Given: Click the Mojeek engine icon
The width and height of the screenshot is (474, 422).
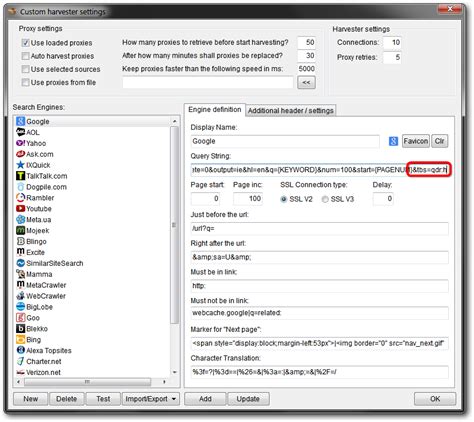Looking at the screenshot, I should (x=20, y=230).
